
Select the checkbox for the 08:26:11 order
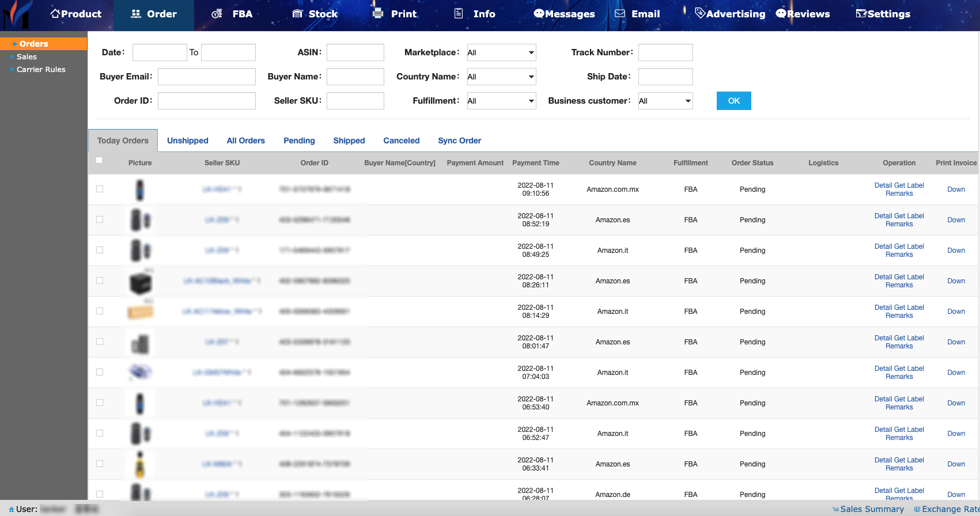[x=100, y=280]
